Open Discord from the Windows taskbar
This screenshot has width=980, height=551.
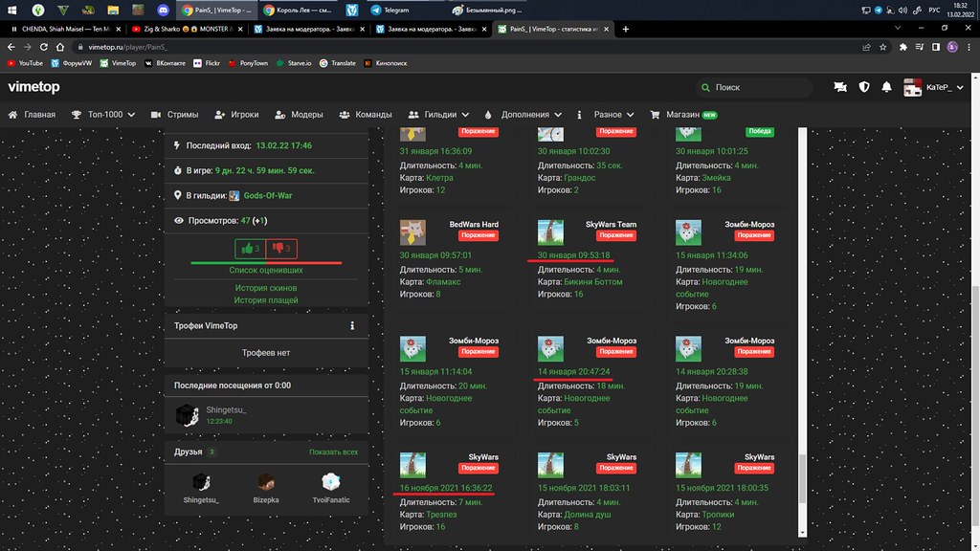click(158, 10)
